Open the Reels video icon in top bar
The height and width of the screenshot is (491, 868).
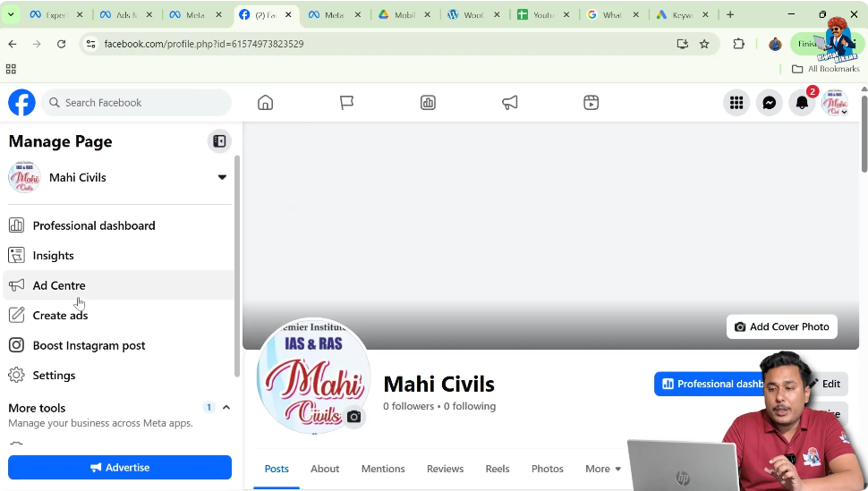coord(591,103)
